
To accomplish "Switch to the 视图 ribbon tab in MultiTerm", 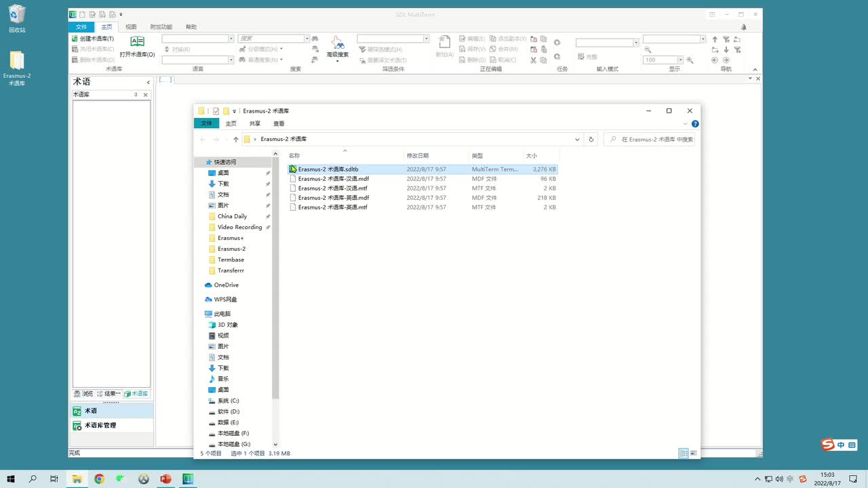I will pos(131,27).
